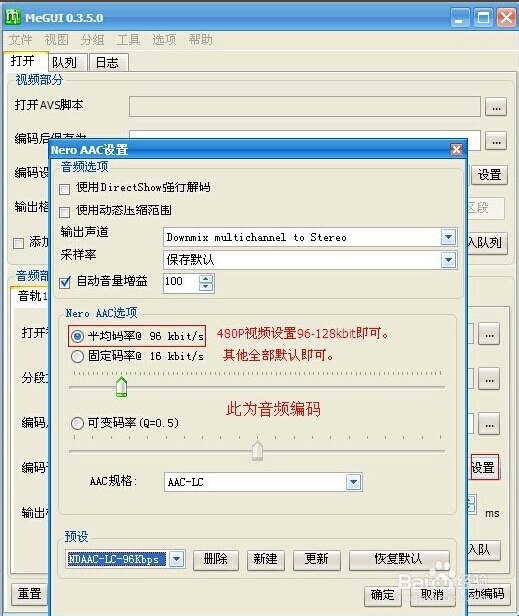The width and height of the screenshot is (519, 616).
Task: Click audio 设置 button outlined in red
Action: (485, 468)
